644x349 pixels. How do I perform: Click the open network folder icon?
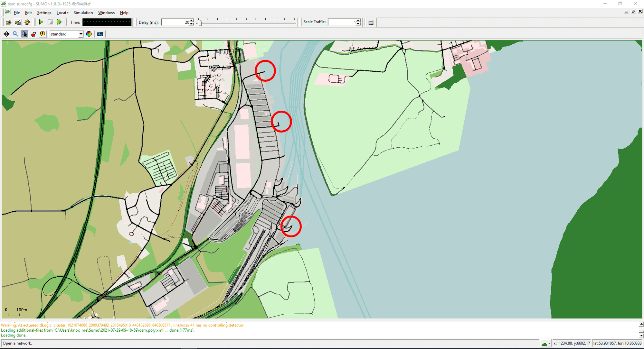click(18, 22)
